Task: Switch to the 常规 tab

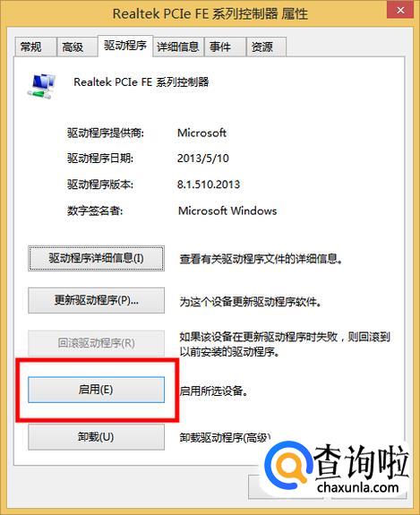Action: pyautogui.click(x=30, y=47)
